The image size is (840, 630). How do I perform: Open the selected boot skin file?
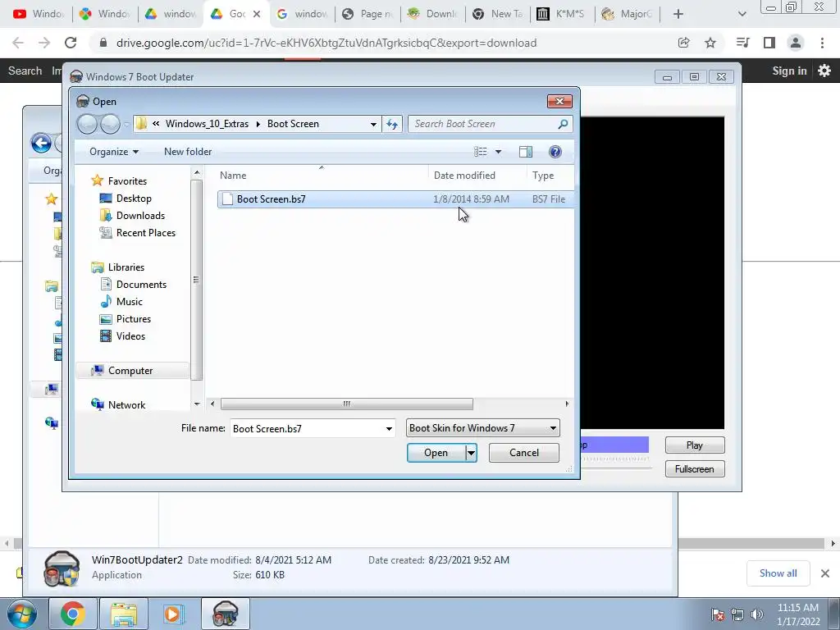(436, 453)
